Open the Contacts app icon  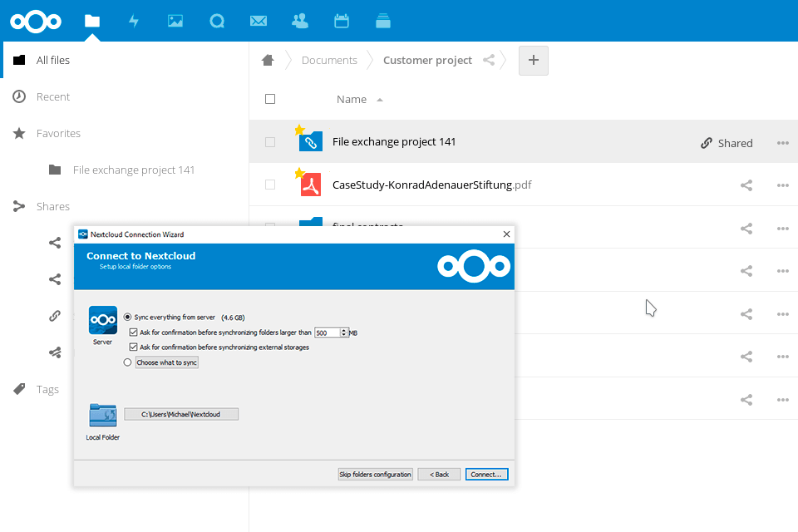point(300,21)
